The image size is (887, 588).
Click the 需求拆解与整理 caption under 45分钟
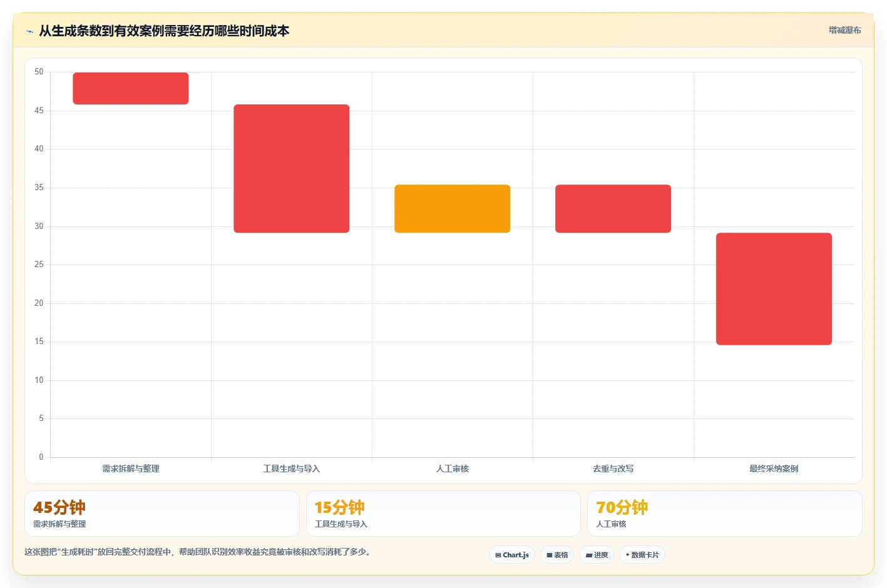pyautogui.click(x=59, y=524)
